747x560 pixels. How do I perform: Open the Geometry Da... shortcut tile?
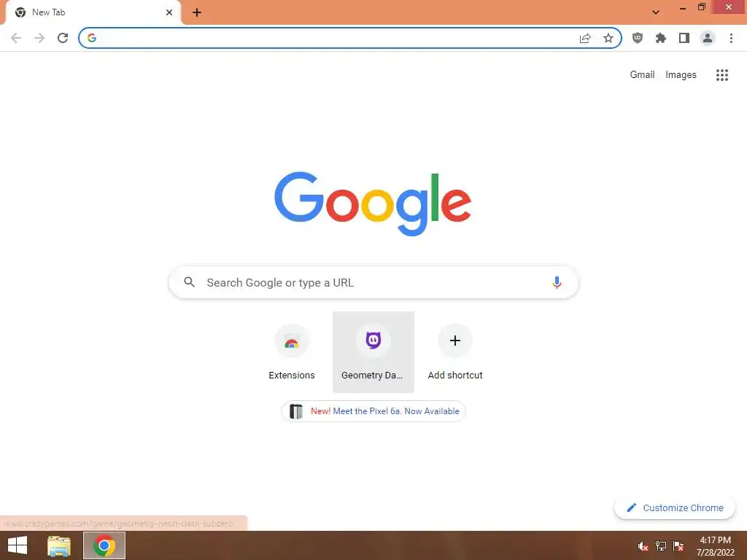[373, 352]
